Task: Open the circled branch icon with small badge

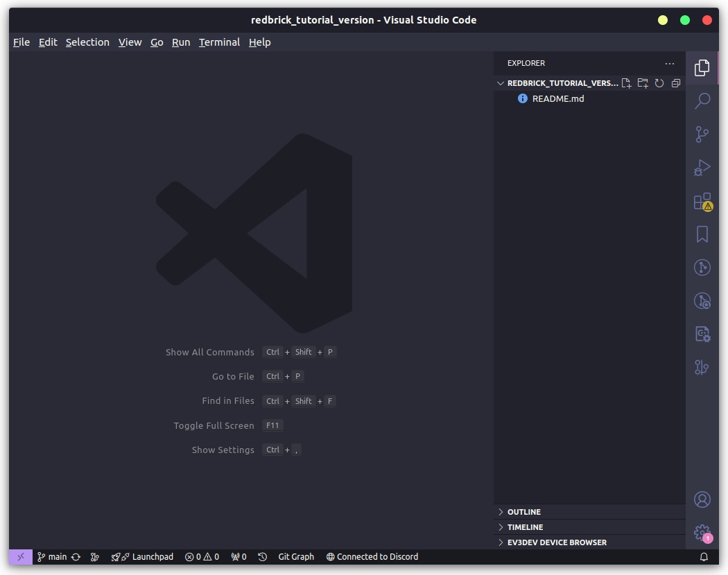Action: pos(702,301)
